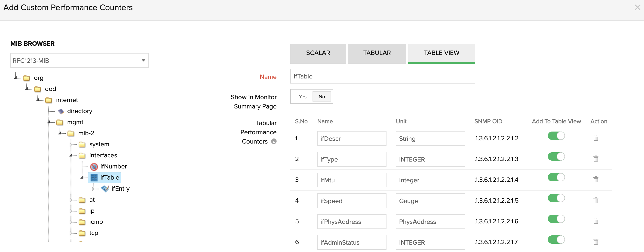Switch to the SCALAR tab
Viewport: 644px width, 252px height.
point(318,53)
